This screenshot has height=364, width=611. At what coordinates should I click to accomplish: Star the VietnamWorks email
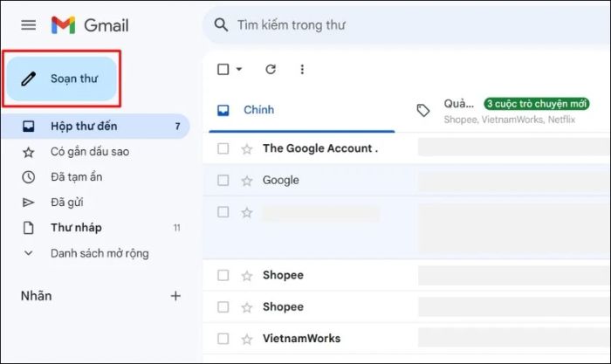(x=246, y=339)
